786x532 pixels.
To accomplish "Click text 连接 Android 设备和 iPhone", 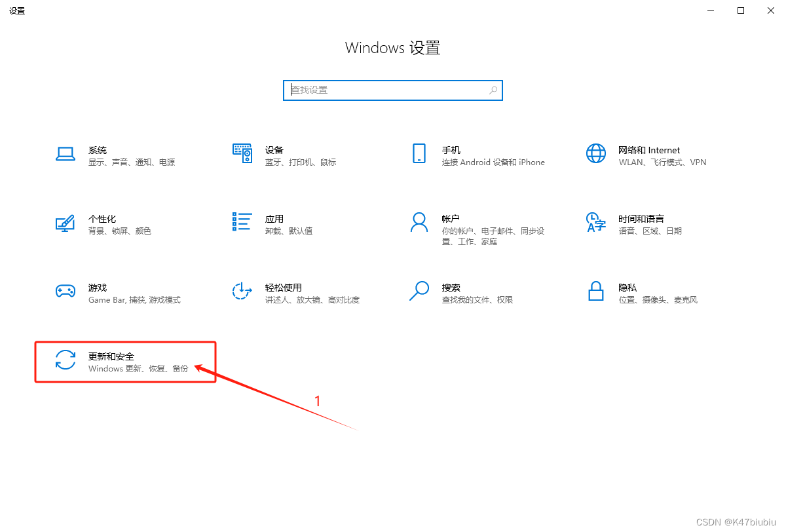I will [493, 162].
